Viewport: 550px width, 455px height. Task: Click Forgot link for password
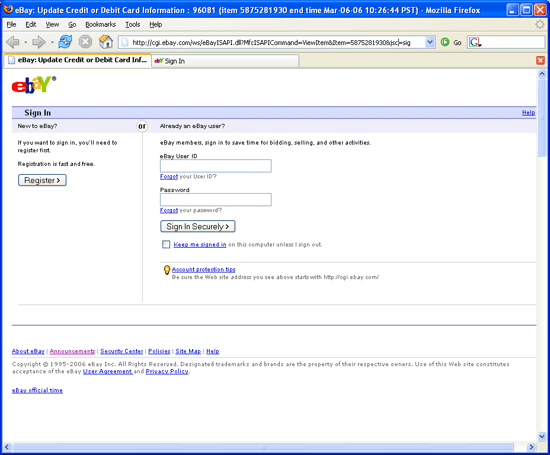[x=169, y=210]
